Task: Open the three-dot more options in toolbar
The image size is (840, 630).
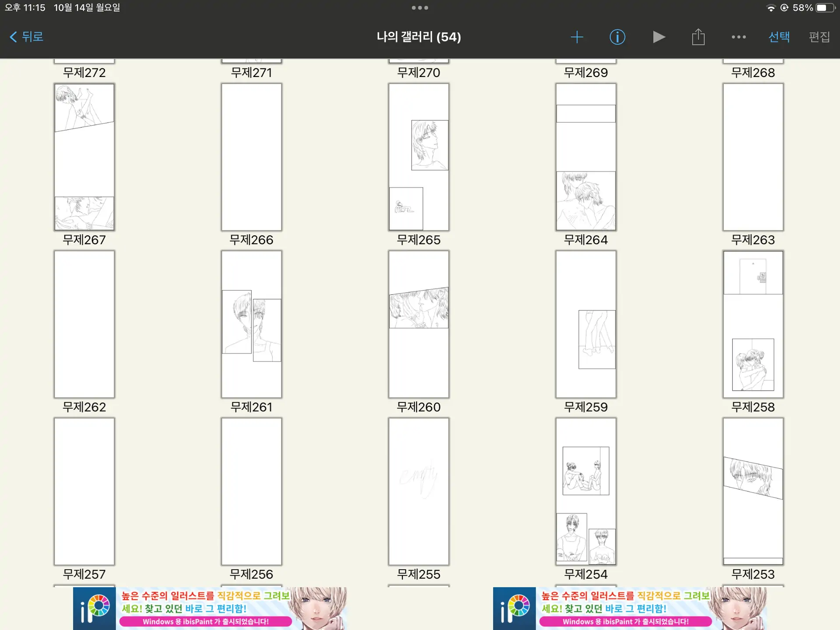Action: (x=738, y=37)
